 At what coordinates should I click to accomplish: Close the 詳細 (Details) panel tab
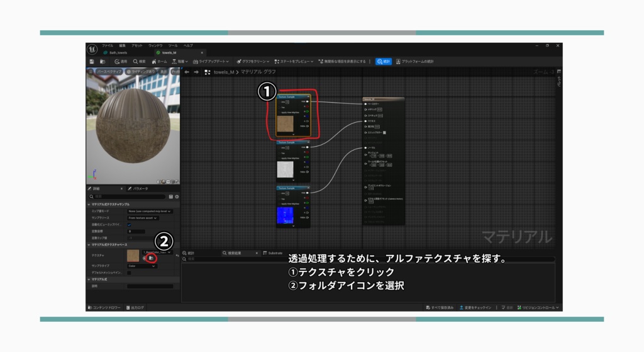(121, 189)
